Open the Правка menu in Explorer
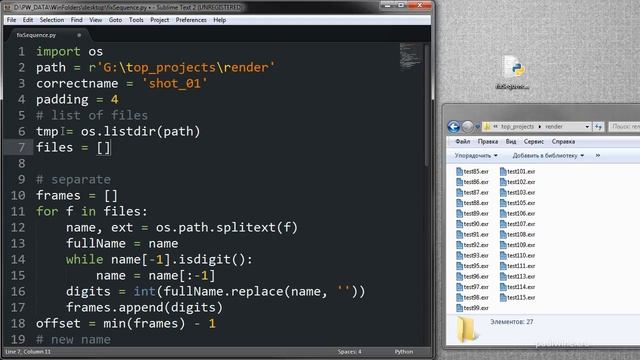The height and width of the screenshot is (360, 640). (488, 142)
